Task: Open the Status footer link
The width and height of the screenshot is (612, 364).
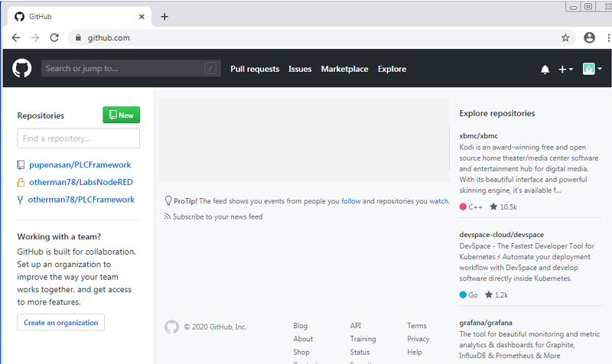Action: click(x=360, y=353)
